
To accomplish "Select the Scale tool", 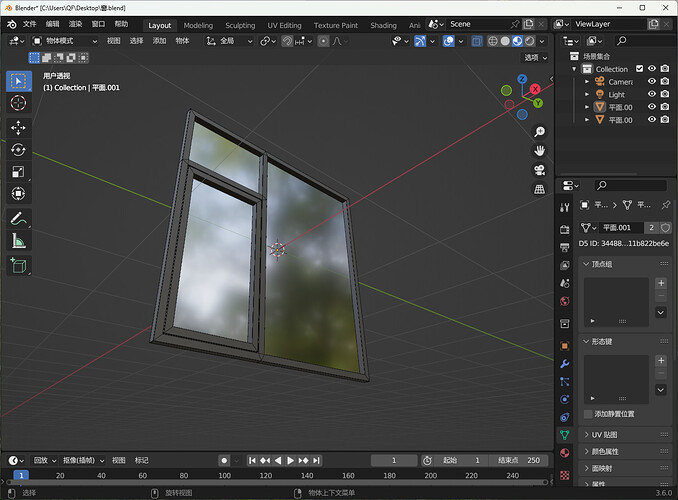I will tap(19, 171).
